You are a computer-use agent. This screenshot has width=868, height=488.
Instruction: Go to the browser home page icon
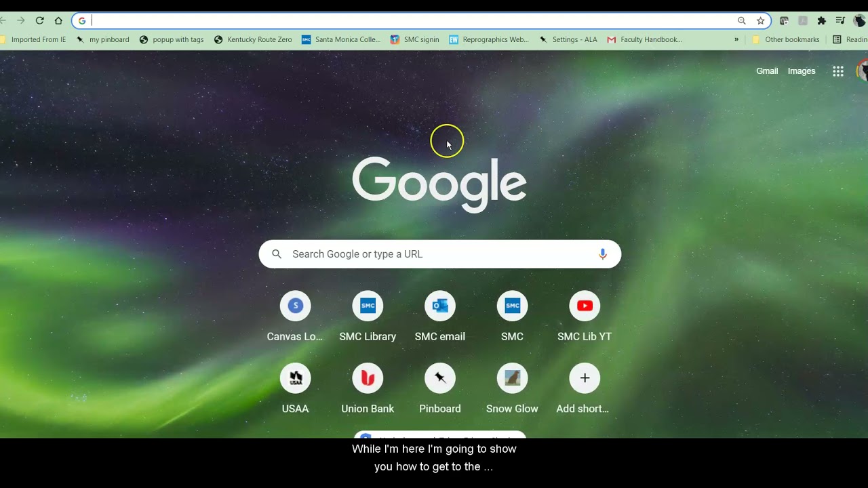tap(58, 21)
